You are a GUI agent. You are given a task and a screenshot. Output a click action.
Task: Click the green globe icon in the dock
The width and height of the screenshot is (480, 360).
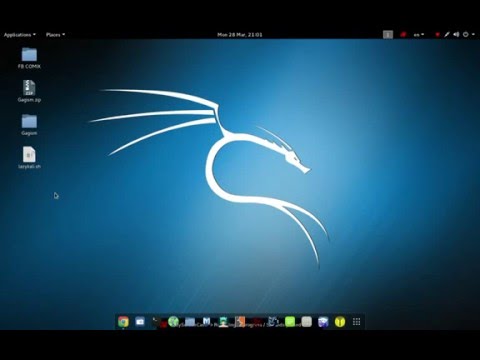click(x=173, y=322)
